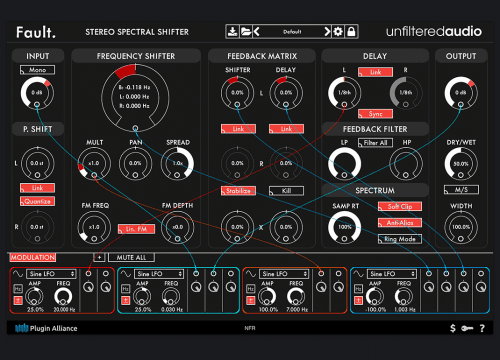Click the sine wave icon of 7.000 Hz LFO
Screen dimensions: 500x360
pyautogui.click(x=251, y=274)
